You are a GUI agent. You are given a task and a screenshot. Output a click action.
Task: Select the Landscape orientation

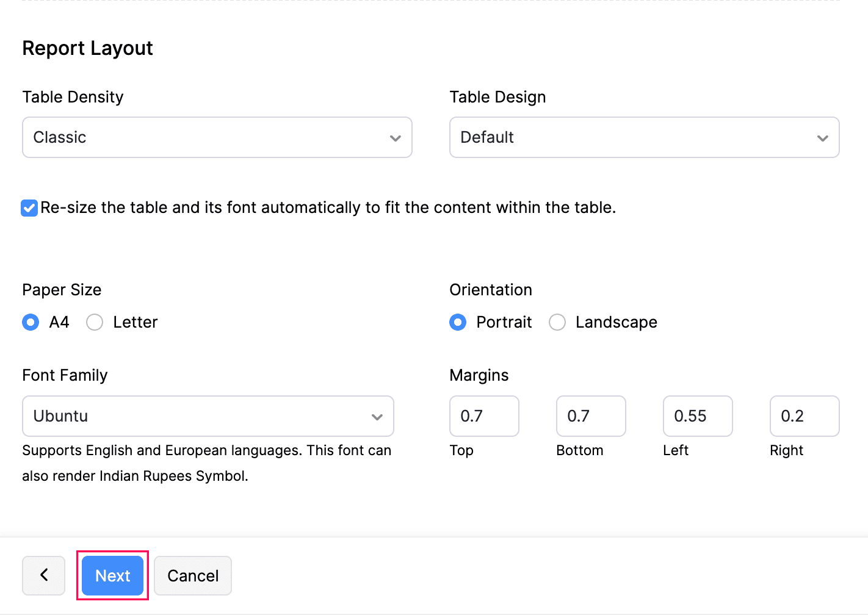[557, 322]
